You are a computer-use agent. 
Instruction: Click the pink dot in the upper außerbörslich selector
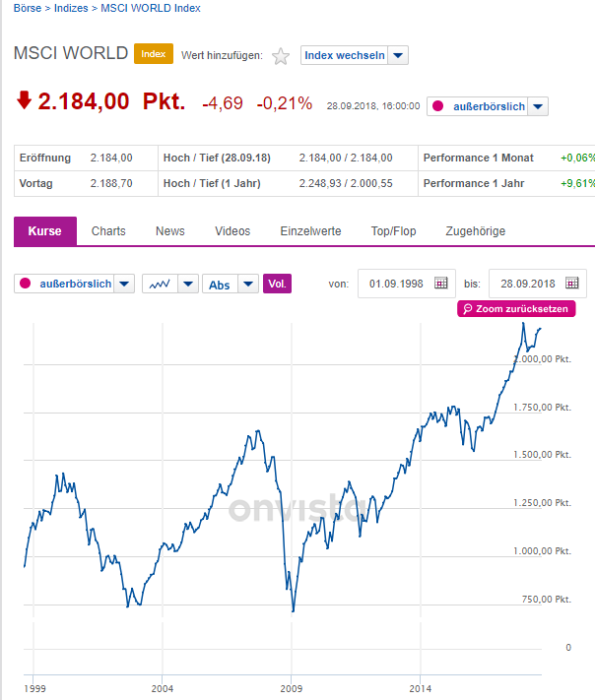437,106
